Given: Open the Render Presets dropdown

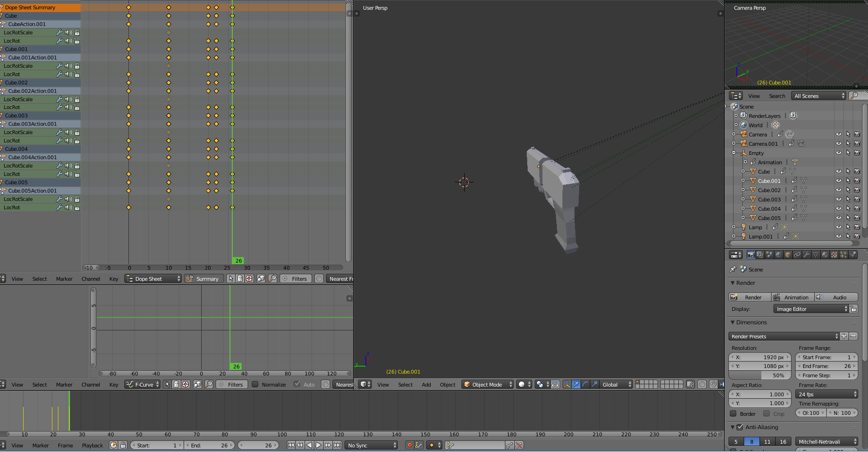Looking at the screenshot, I should tap(784, 336).
